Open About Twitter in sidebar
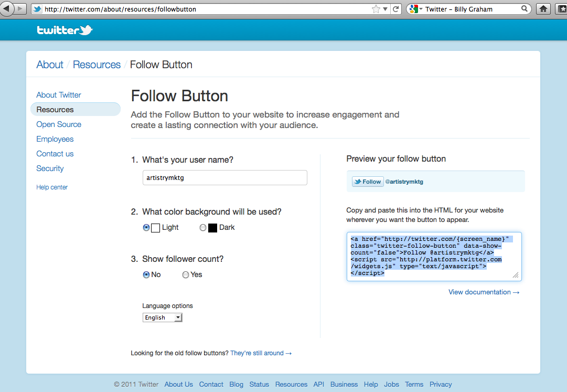567x392 pixels. (59, 95)
